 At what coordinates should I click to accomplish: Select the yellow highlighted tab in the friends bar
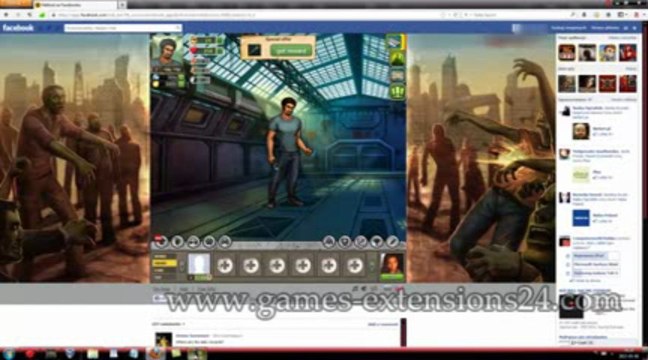point(164,263)
